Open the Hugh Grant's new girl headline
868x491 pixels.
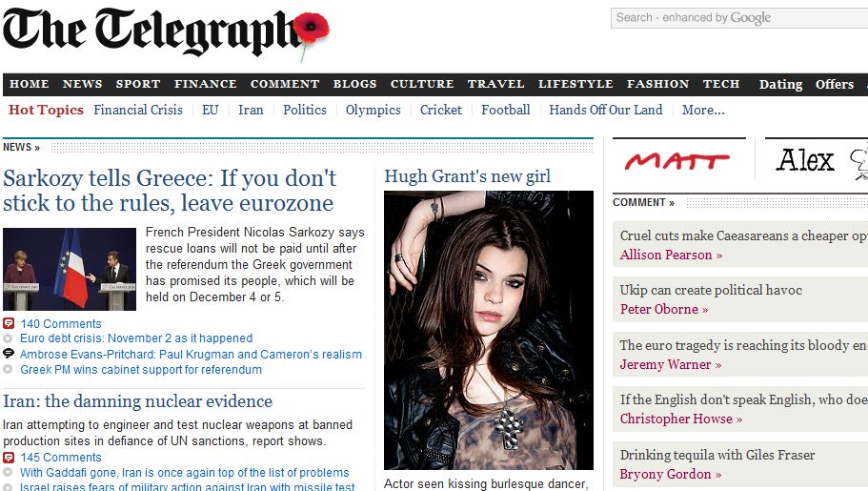coord(467,176)
